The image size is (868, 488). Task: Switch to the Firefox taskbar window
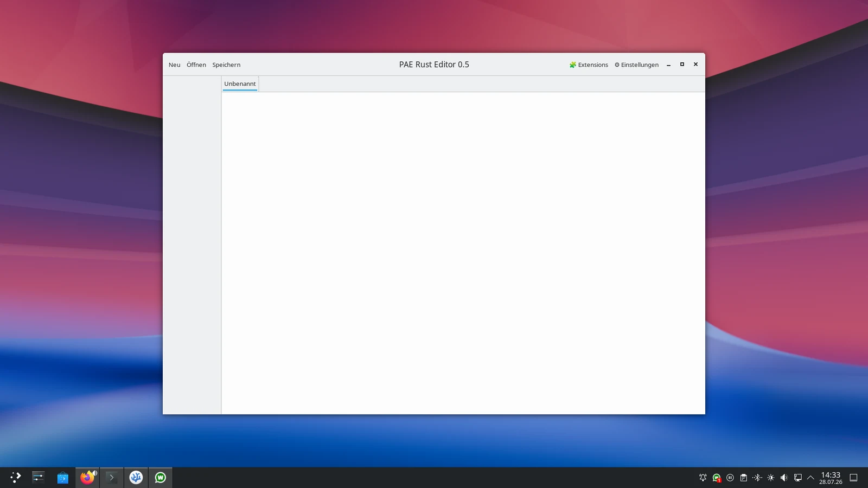(x=87, y=477)
